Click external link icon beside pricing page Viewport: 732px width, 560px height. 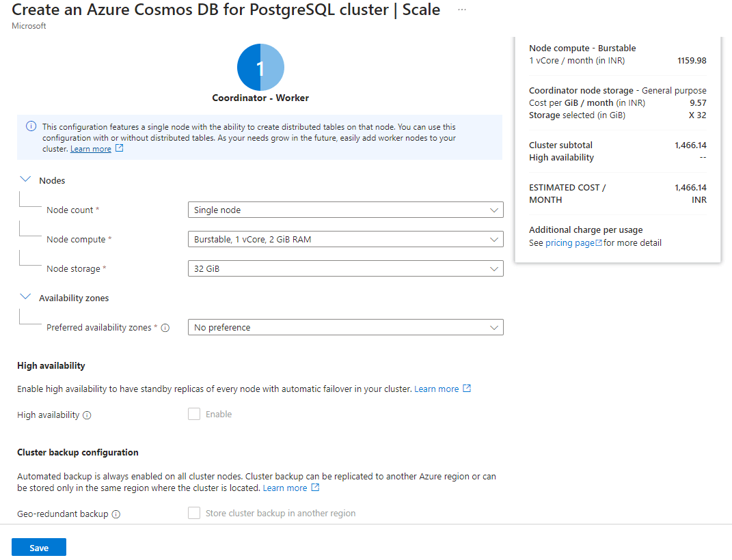click(599, 243)
